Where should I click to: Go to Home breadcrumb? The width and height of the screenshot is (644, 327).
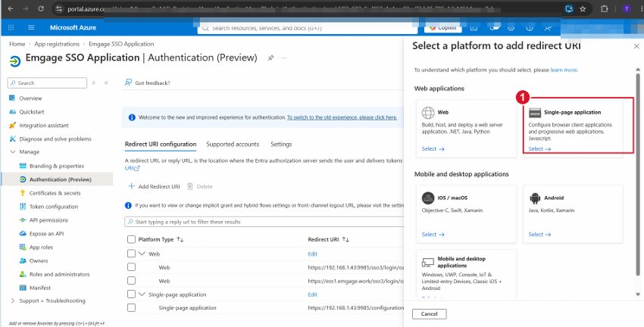pyautogui.click(x=17, y=44)
